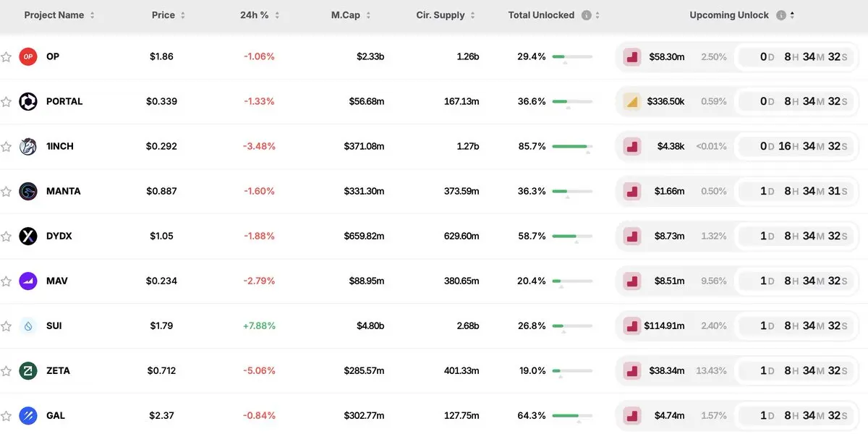Viewport: 868px width, 434px height.
Task: Open the 1INCH project name link
Action: pyautogui.click(x=60, y=146)
